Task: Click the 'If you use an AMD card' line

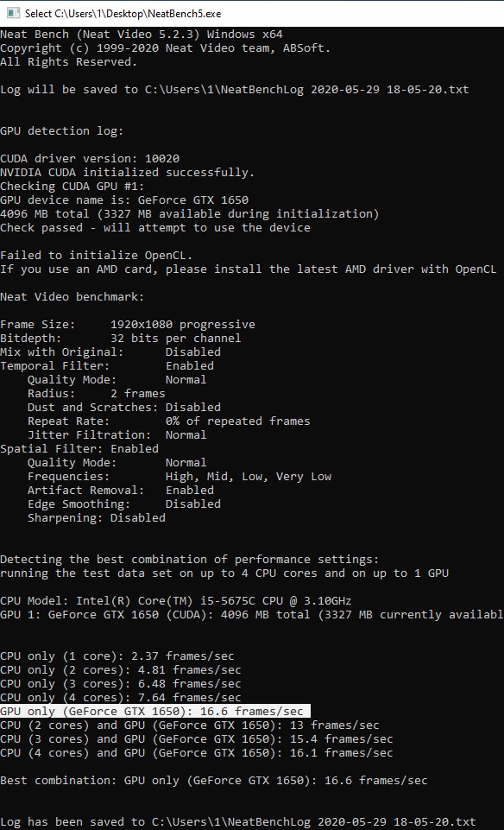Action: (x=249, y=269)
